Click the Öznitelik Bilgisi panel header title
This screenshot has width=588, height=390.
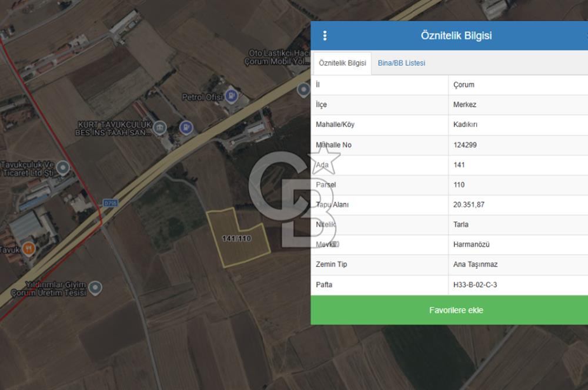(x=456, y=36)
